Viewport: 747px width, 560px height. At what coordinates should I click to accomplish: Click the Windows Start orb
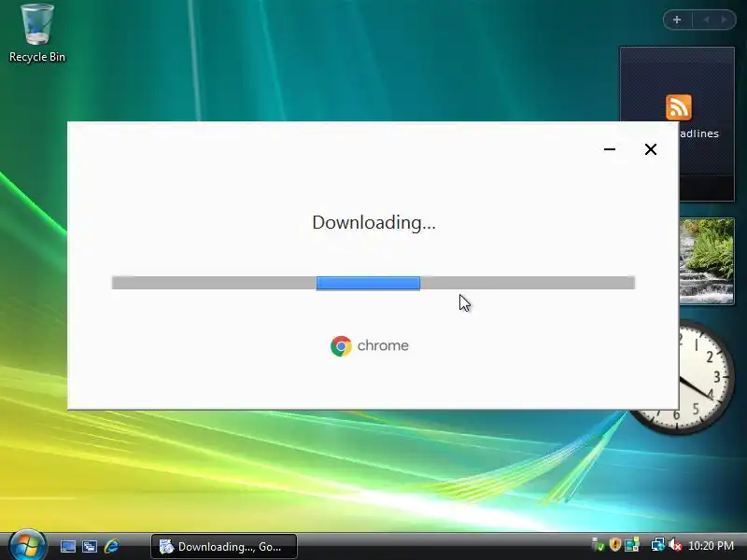click(x=28, y=545)
